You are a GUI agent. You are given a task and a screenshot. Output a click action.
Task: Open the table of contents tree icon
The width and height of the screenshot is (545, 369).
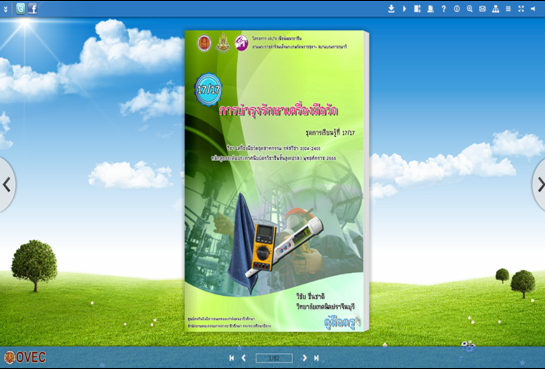tap(496, 9)
